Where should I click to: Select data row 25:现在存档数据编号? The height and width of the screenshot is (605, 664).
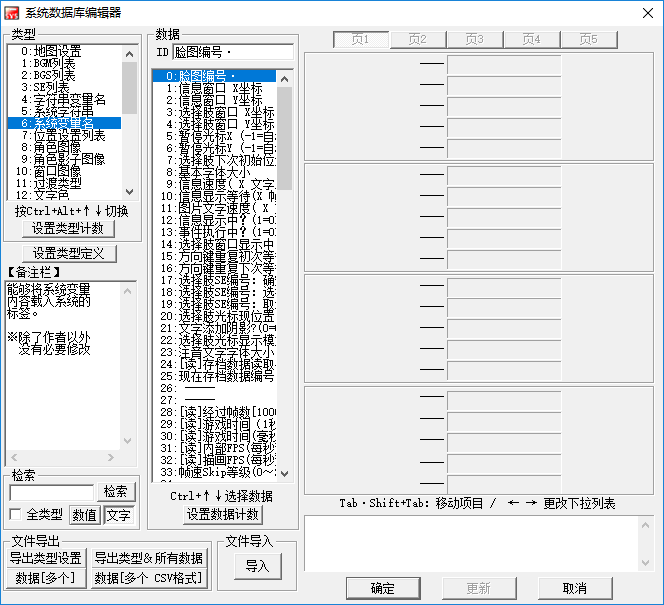pyautogui.click(x=215, y=376)
